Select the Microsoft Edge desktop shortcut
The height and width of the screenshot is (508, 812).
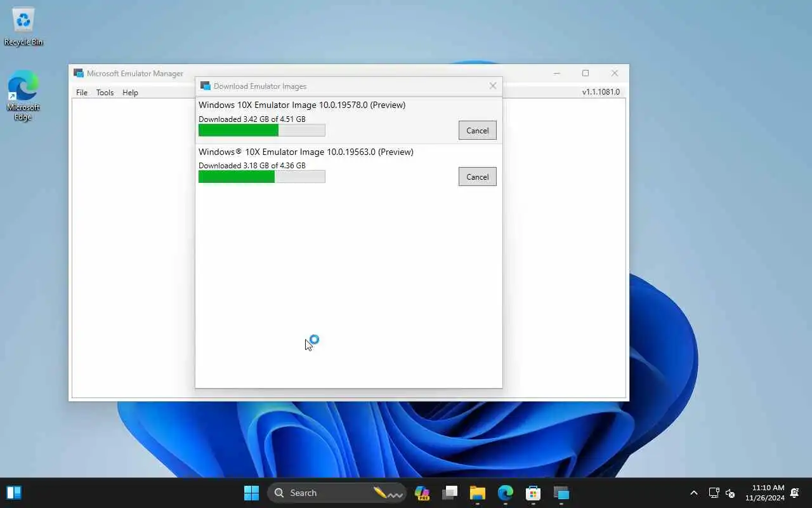[x=23, y=95]
